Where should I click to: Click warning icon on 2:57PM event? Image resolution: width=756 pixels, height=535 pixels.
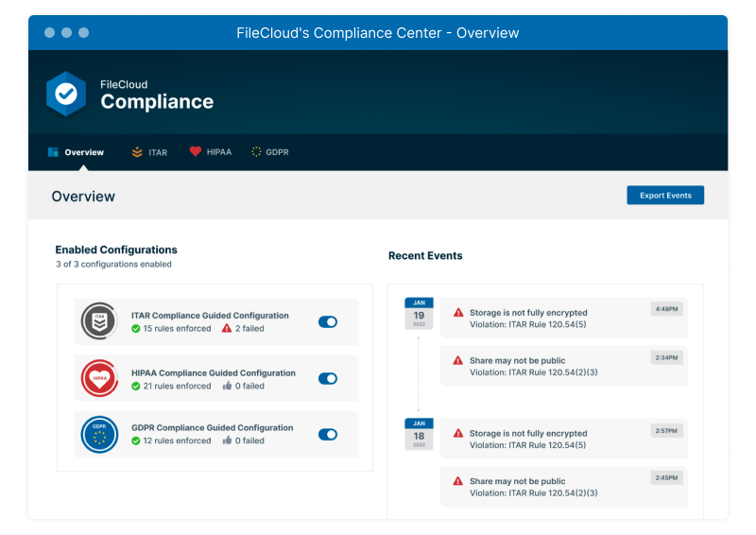tap(458, 433)
